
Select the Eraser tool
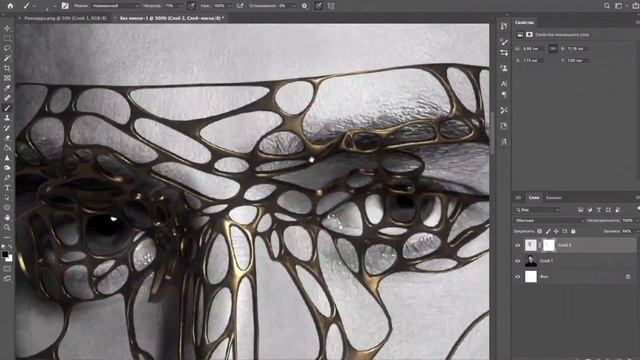[x=7, y=138]
